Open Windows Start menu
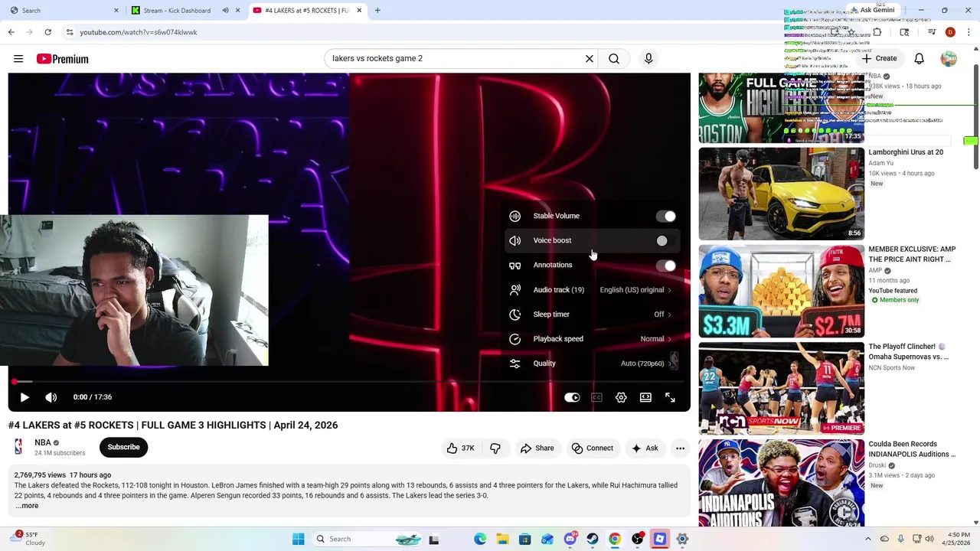Image resolution: width=980 pixels, height=551 pixels. tap(299, 539)
